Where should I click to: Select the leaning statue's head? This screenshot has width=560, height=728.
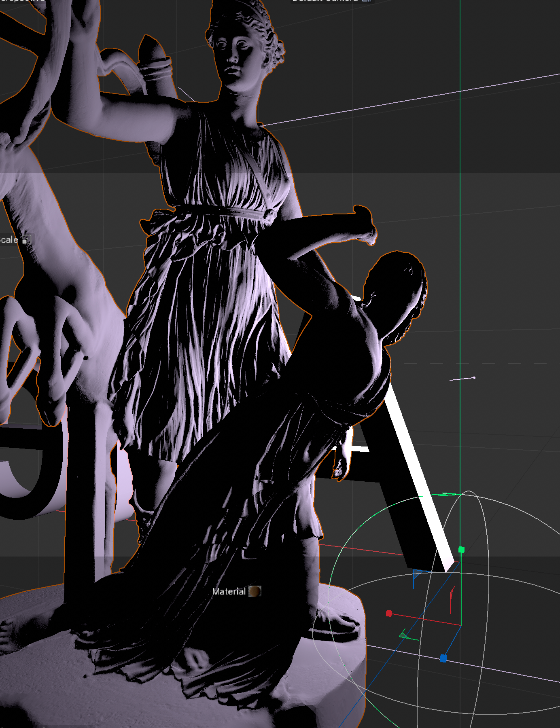click(x=399, y=291)
